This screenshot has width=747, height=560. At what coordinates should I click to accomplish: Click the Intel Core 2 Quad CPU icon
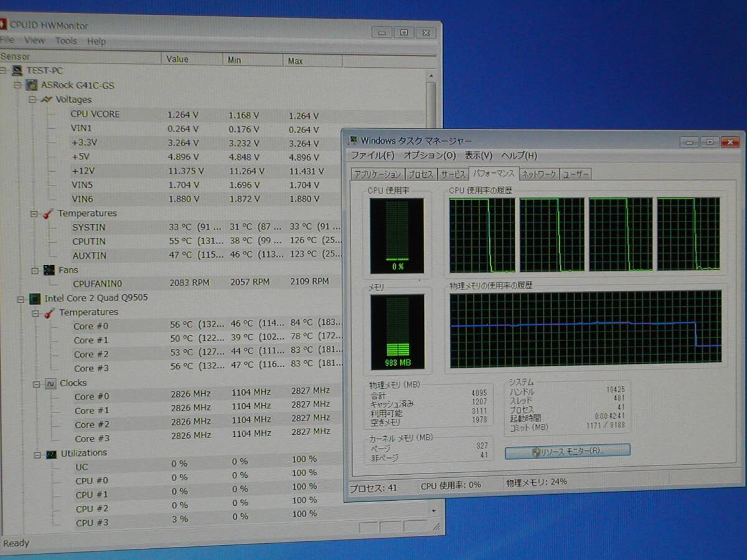[x=35, y=299]
